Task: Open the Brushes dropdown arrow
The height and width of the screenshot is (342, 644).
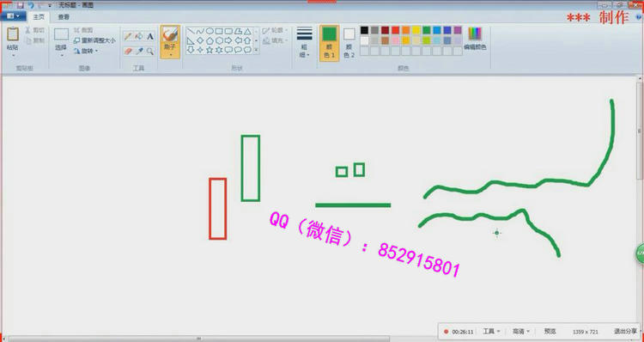Action: click(170, 54)
